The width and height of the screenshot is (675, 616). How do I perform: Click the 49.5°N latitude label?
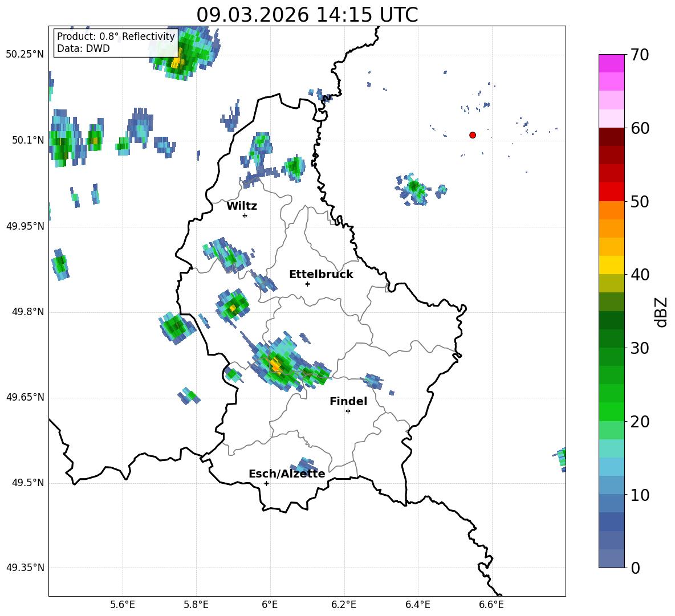(28, 483)
